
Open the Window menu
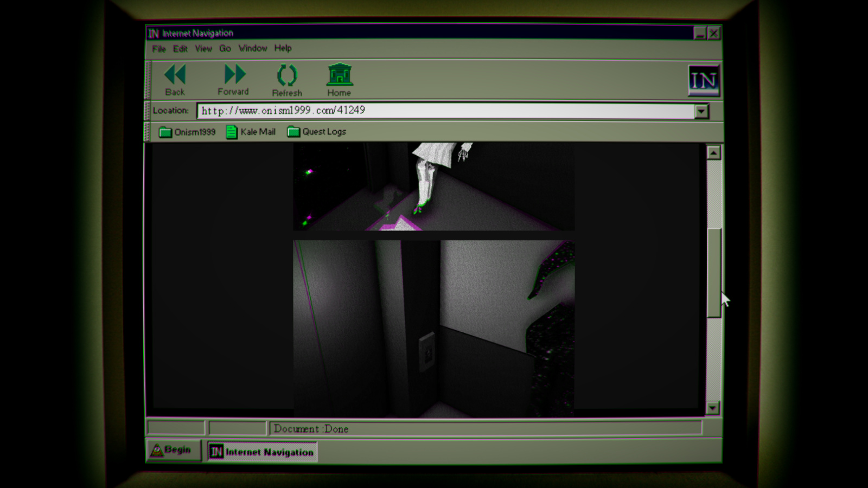click(x=253, y=48)
